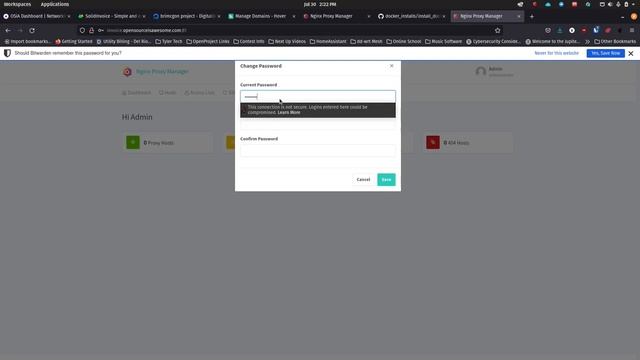Click Yes, Save Now in Bitwarden bar

[x=605, y=53]
